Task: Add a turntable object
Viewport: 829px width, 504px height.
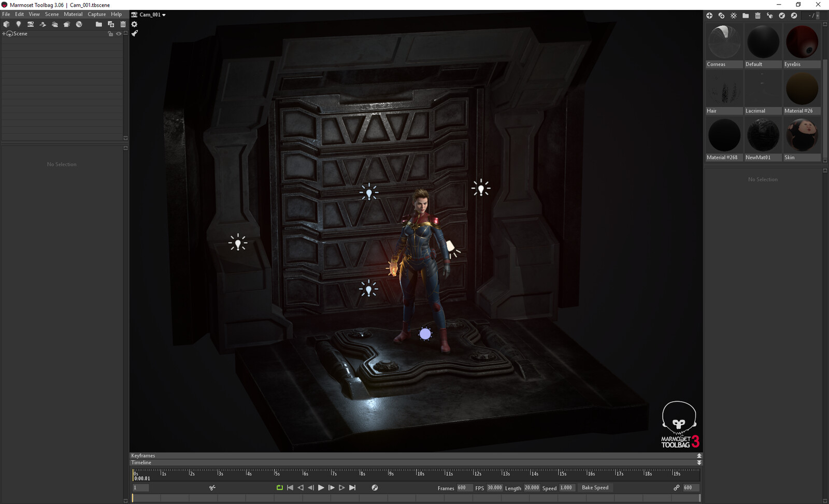Action: pos(79,24)
